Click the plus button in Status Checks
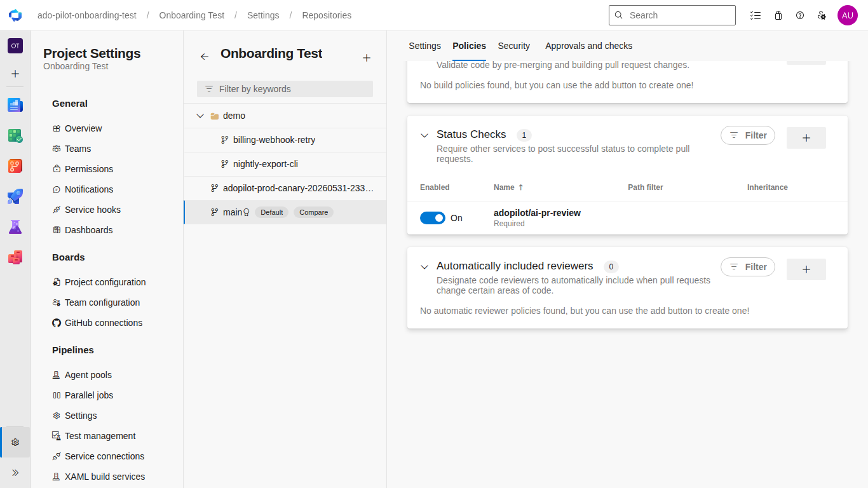868x488 pixels. (806, 138)
